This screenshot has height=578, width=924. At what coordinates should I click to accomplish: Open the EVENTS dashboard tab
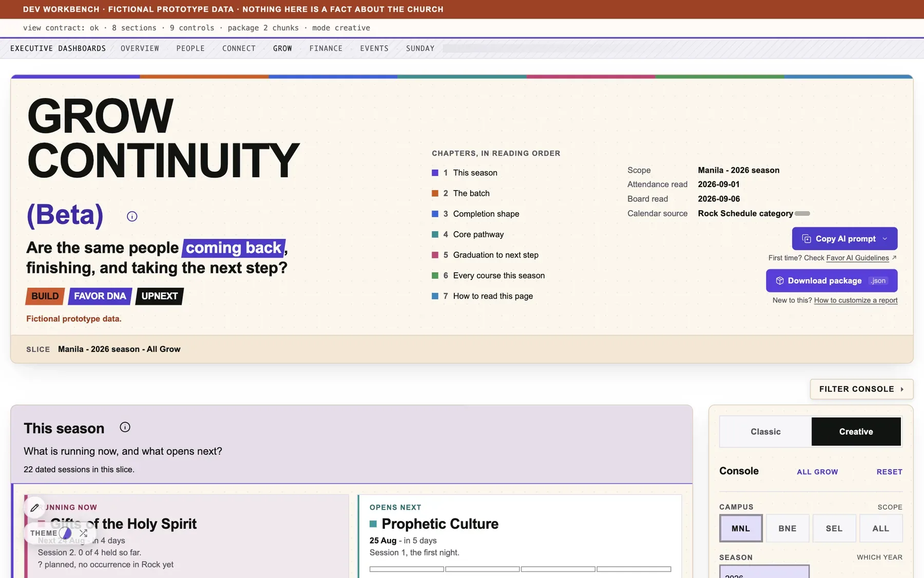pyautogui.click(x=374, y=48)
